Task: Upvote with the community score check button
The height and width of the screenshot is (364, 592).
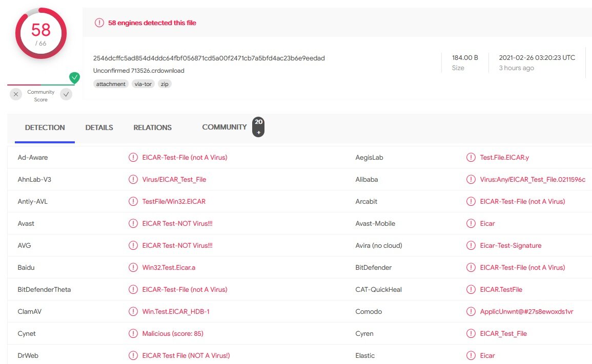Action: [x=66, y=94]
